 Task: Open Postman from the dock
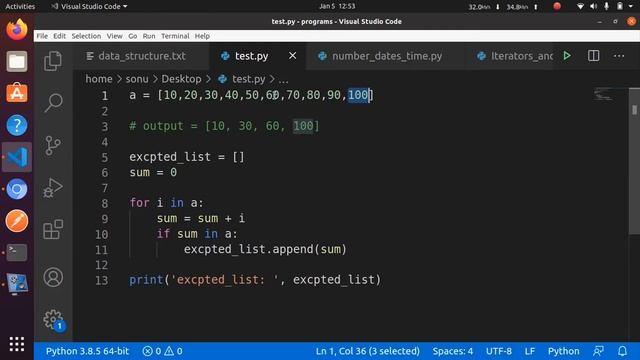point(17,221)
